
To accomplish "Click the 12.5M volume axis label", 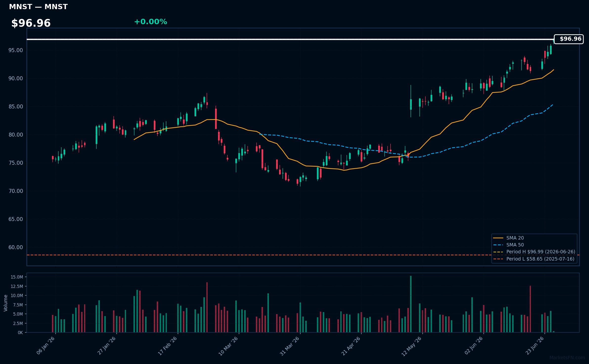I will (x=17, y=286).
